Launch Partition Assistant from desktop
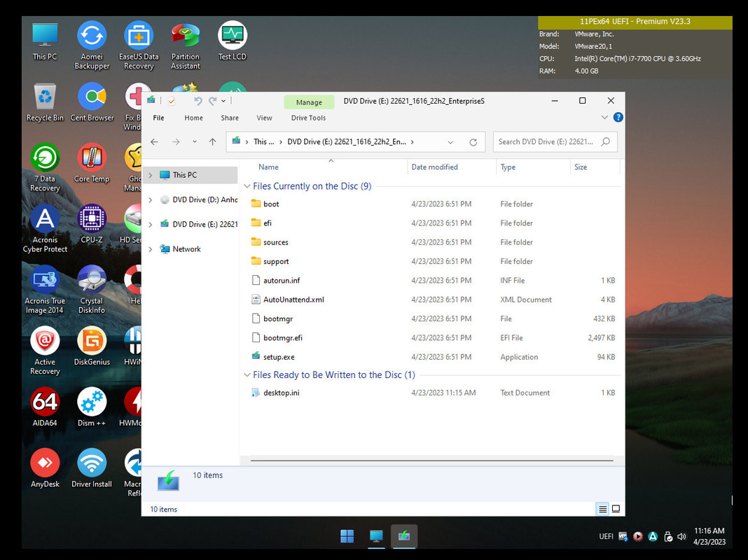Screen dimensions: 748x560 tap(185, 45)
